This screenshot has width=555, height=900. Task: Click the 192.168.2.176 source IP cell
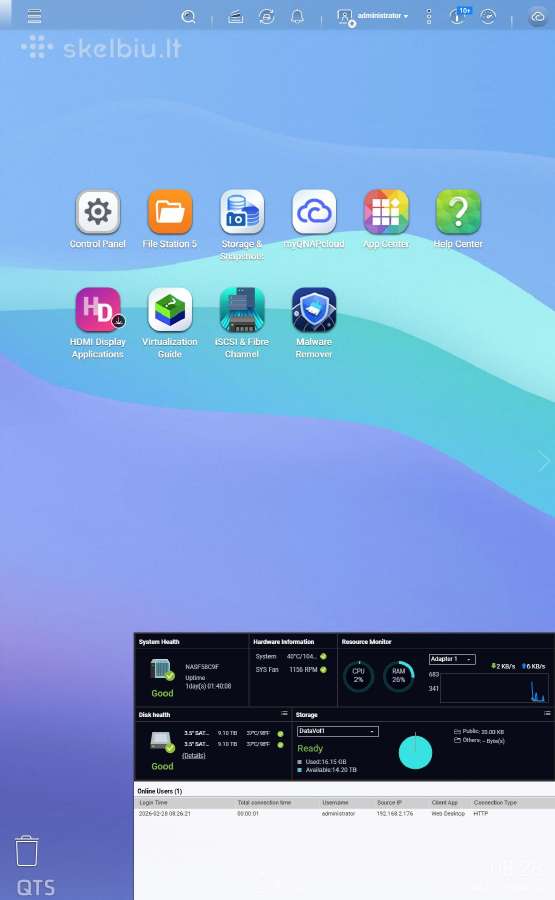coord(395,813)
